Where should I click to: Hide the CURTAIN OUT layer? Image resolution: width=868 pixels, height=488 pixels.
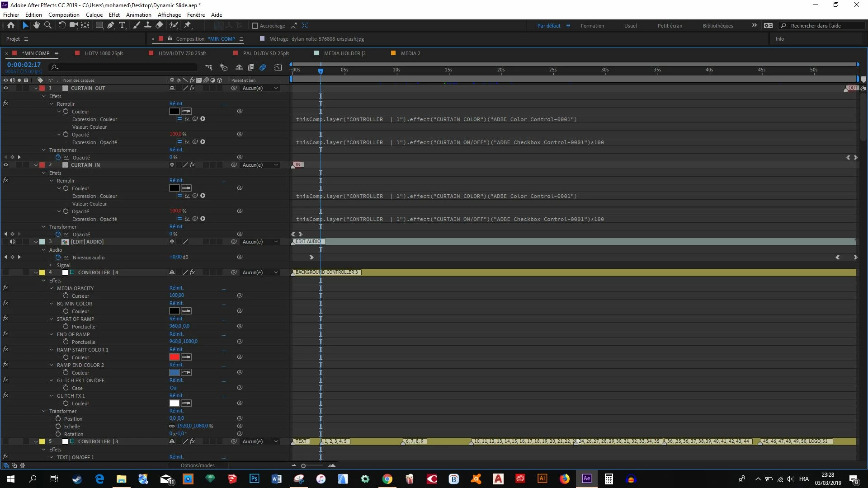pos(6,88)
